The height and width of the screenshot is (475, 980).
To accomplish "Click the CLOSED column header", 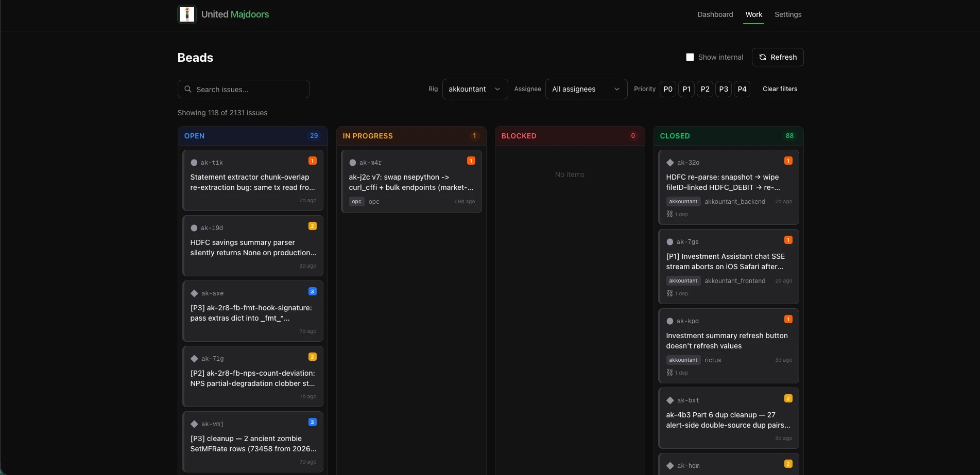I will (x=729, y=136).
